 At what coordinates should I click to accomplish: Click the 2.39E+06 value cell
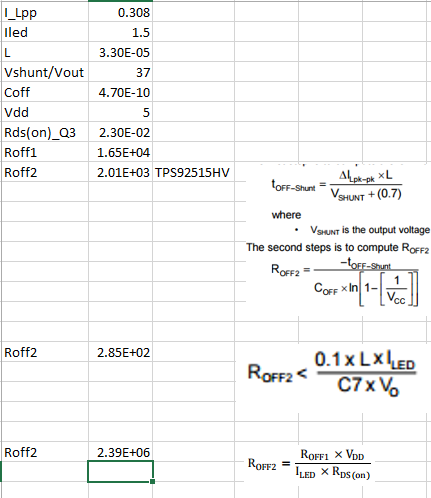pos(121,452)
